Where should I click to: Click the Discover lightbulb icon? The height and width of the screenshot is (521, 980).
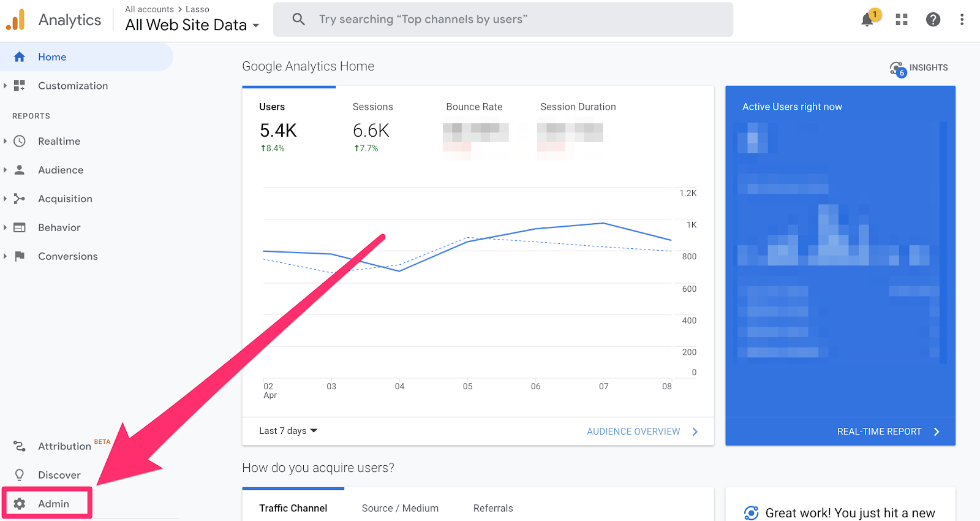(20, 475)
